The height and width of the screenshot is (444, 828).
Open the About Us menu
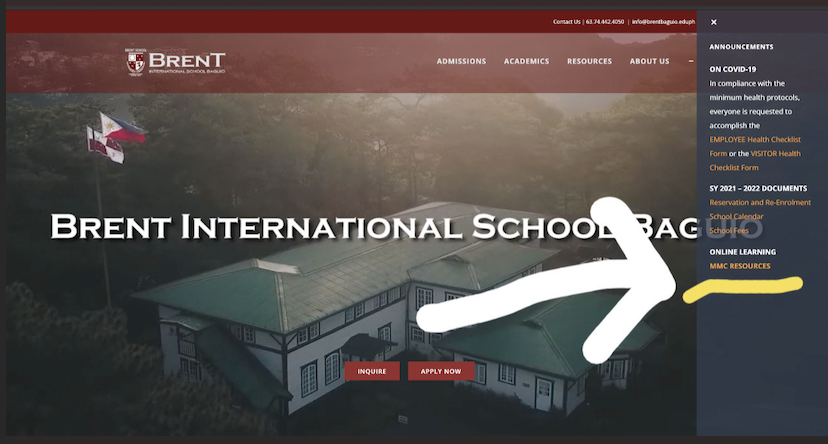coord(650,61)
